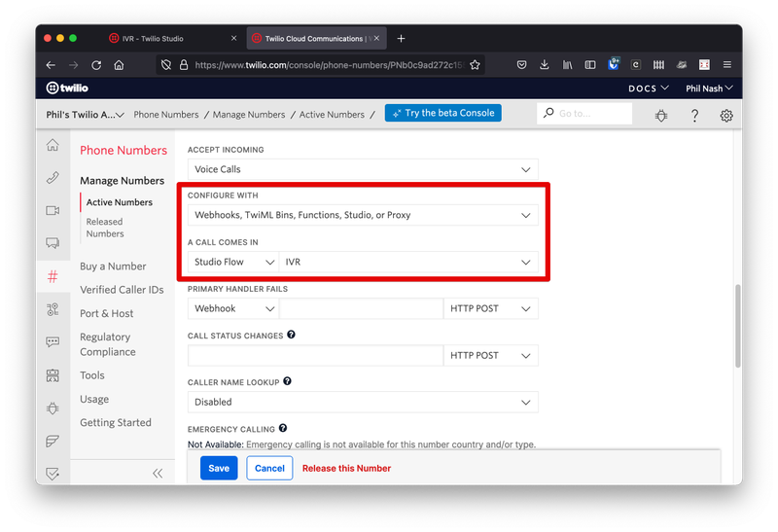Open Port & Host section
The width and height of the screenshot is (778, 532).
pos(107,313)
